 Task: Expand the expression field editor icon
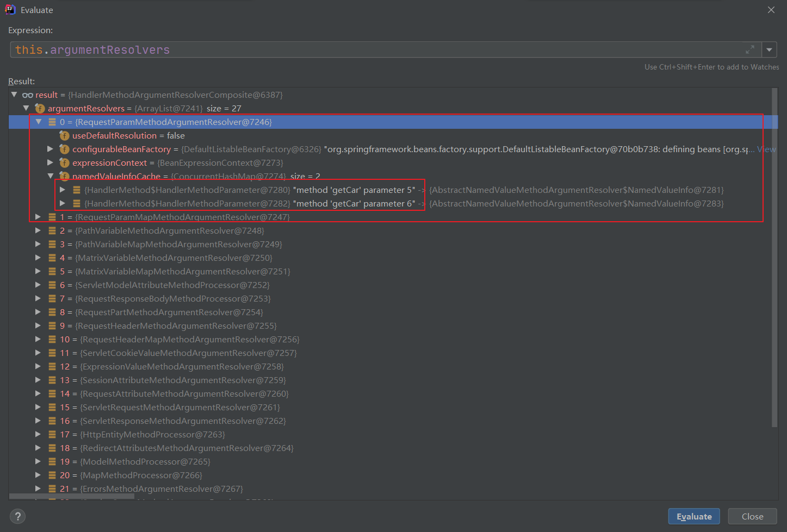point(750,49)
